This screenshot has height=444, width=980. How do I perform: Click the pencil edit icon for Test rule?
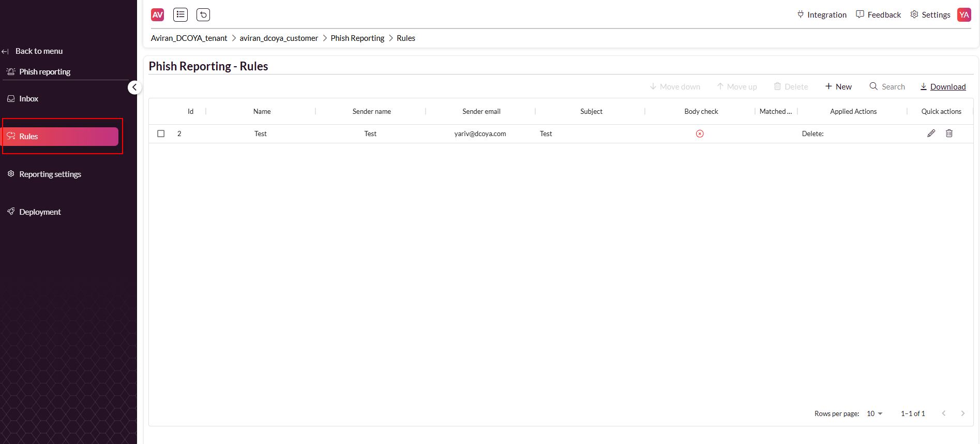(x=931, y=134)
